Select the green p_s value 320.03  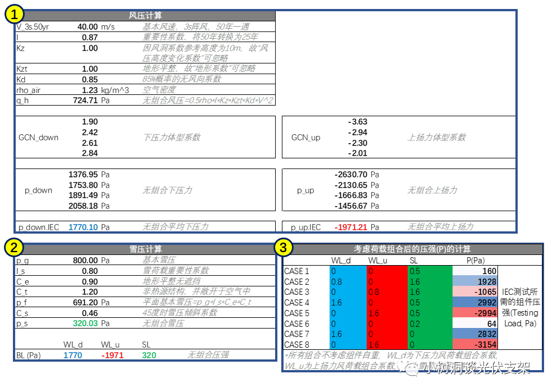pos(85,323)
